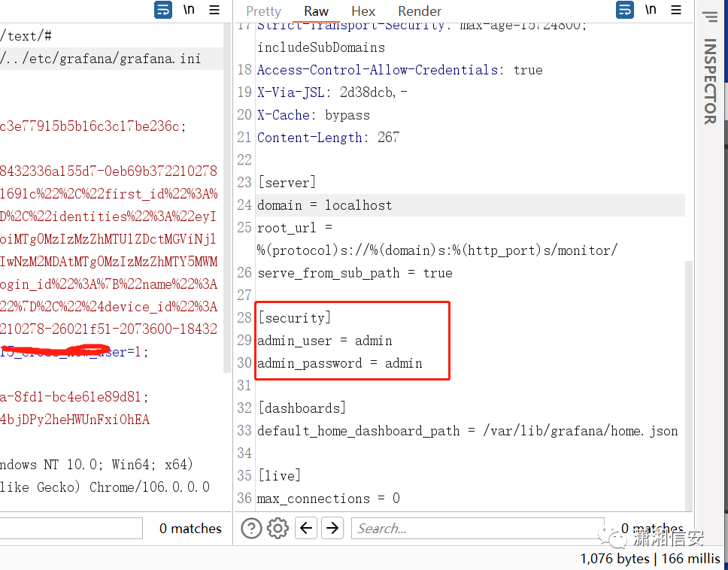Click 'Content-Length: 267' header
Viewport: 728px width, 570px height.
[x=328, y=138]
